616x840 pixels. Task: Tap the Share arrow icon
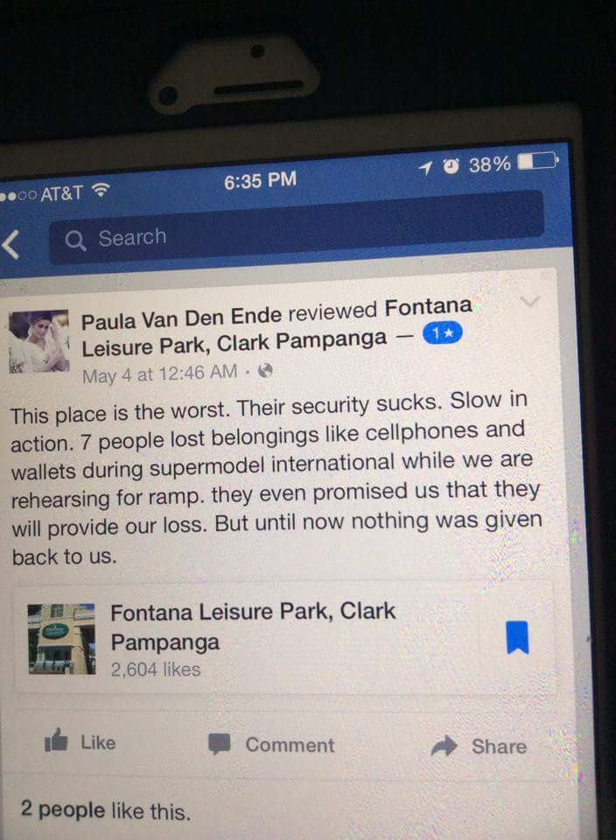[x=444, y=745]
